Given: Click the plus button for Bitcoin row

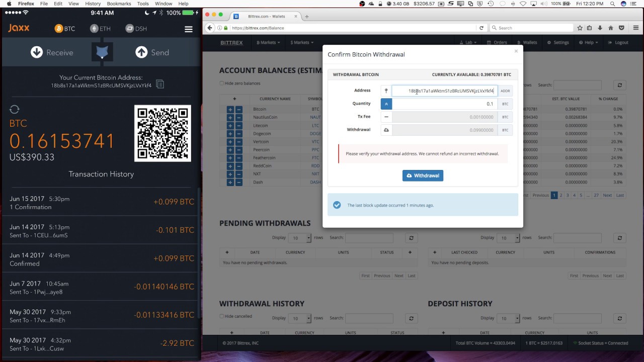Looking at the screenshot, I should point(230,109).
